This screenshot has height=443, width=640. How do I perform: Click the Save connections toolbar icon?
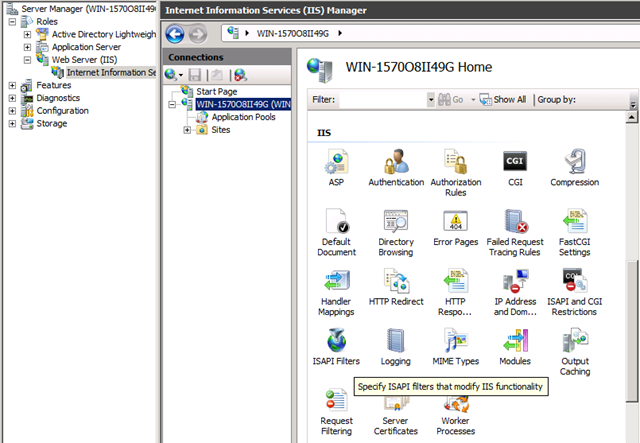click(195, 75)
